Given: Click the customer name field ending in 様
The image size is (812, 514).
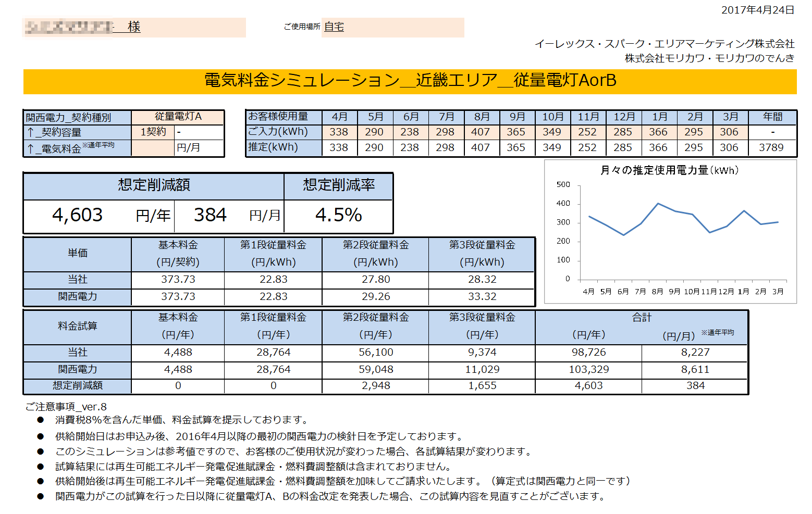Looking at the screenshot, I should coord(134,28).
